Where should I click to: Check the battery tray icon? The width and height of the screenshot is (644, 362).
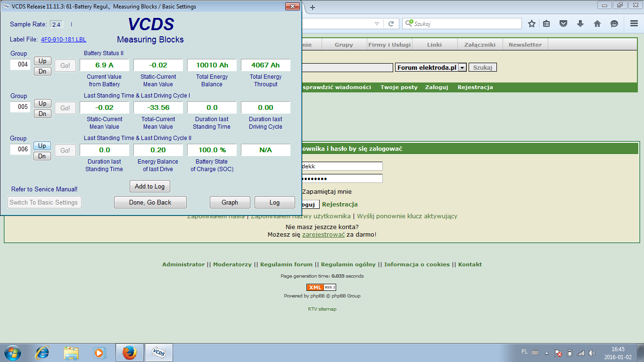[569, 353]
